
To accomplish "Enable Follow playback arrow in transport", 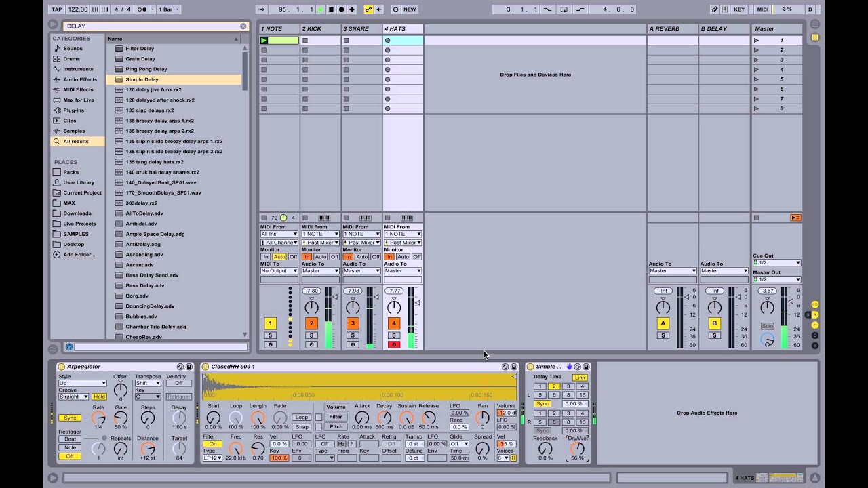I will point(261,9).
